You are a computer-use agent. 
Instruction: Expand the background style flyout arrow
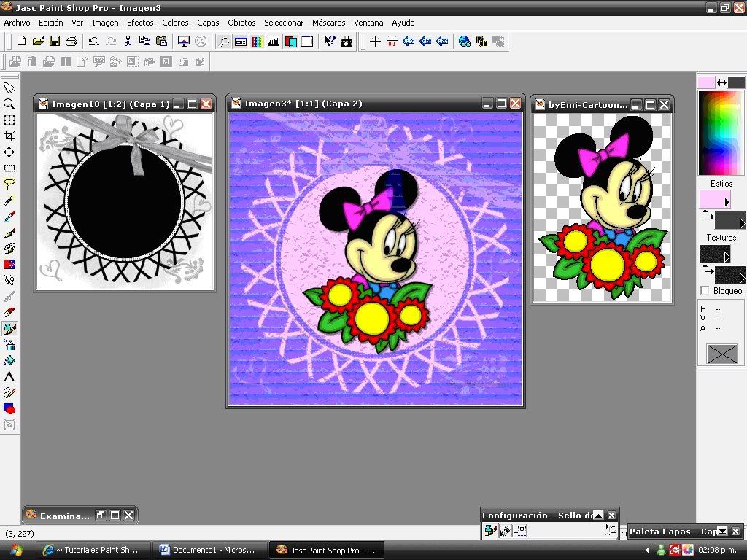pos(742,224)
